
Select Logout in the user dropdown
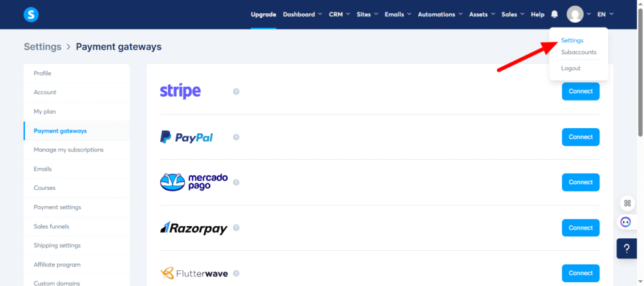point(571,68)
